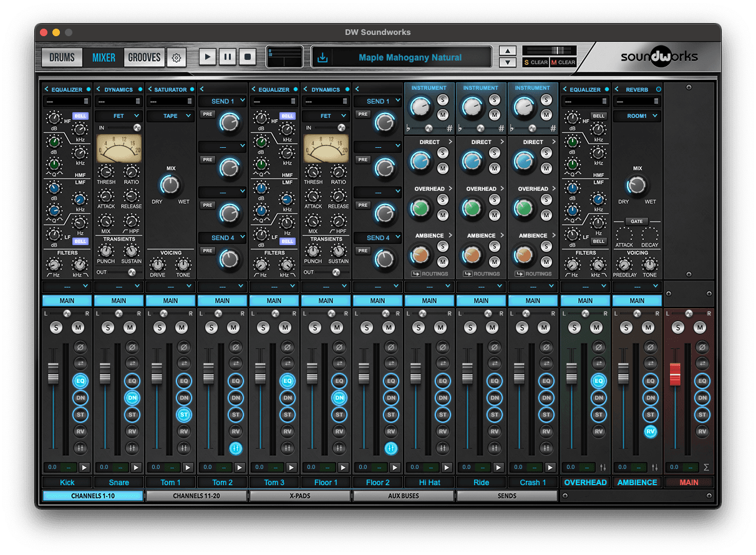Mute the Crash 1 channel
The image size is (756, 555).
click(546, 327)
